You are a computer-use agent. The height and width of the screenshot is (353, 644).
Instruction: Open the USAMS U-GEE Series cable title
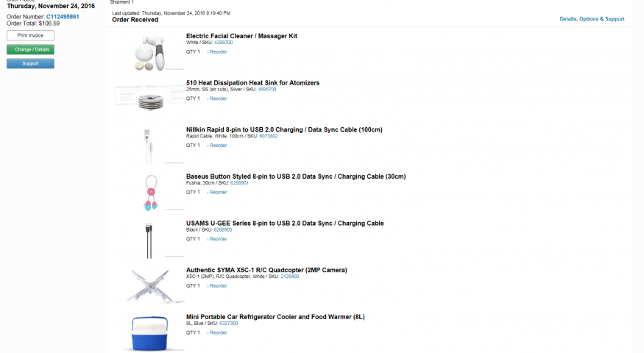285,223
